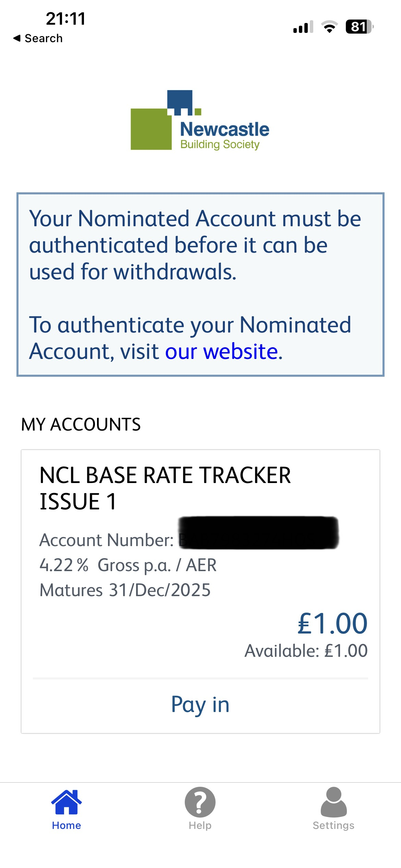Select the Settings tab label
This screenshot has height=868, width=401.
click(x=334, y=825)
